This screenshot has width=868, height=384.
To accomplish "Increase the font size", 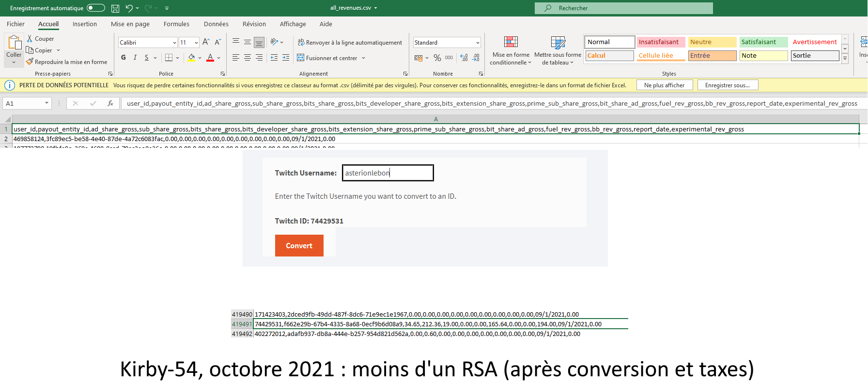I will click(206, 42).
